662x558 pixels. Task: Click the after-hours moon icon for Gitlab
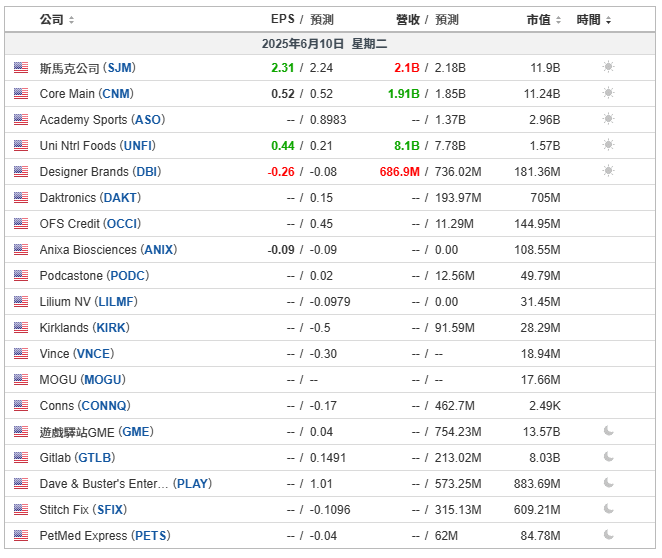(608, 457)
